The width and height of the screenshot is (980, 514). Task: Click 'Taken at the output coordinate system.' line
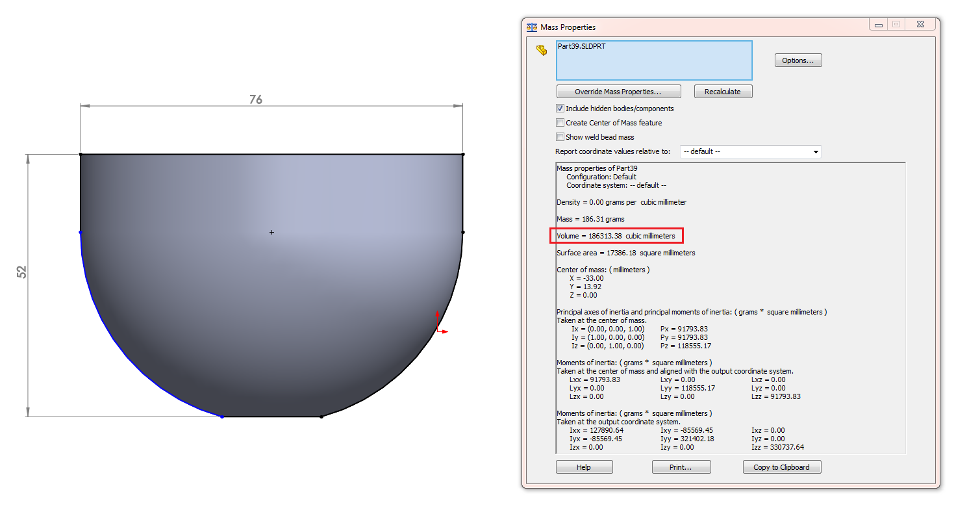click(x=618, y=422)
